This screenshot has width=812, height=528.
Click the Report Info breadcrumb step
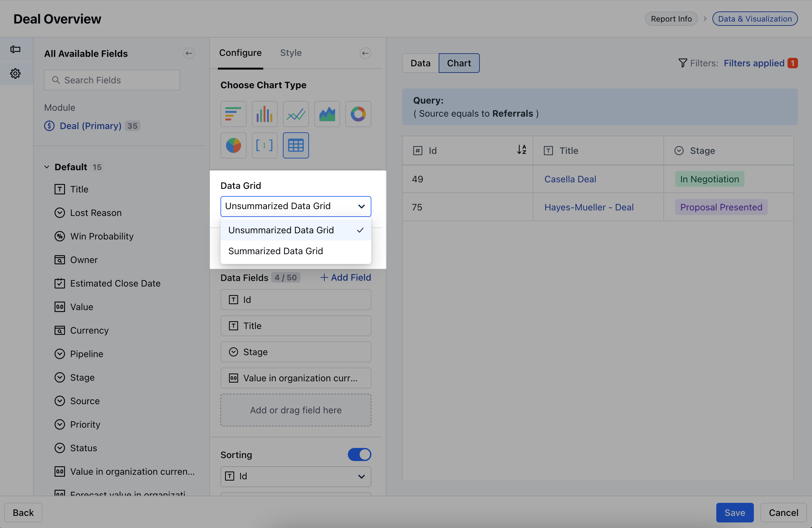[x=671, y=19]
